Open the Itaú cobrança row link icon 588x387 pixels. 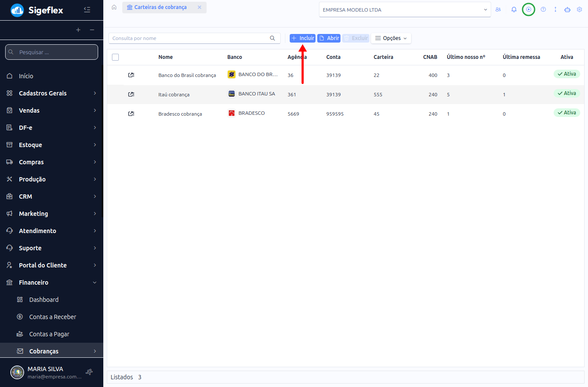pos(131,94)
